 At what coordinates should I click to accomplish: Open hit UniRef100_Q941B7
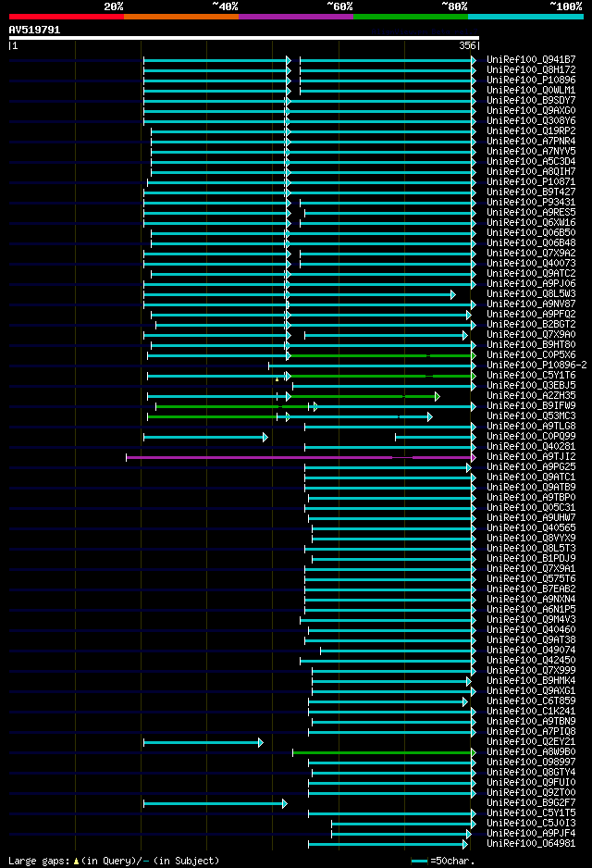(531, 59)
